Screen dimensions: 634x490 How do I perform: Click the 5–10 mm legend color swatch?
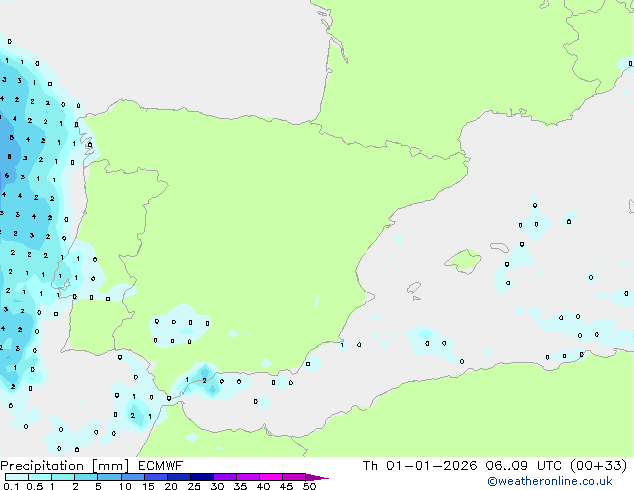click(109, 477)
